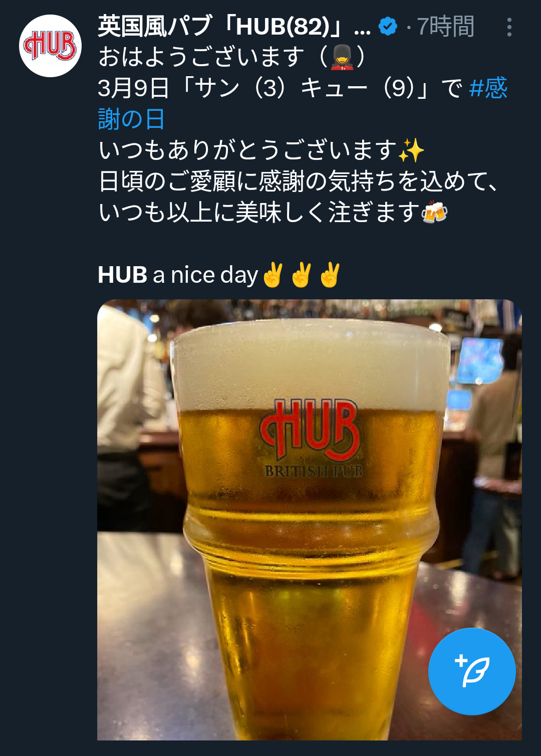541x756 pixels.
Task: Tap the compose new tweet button
Action: 472,671
